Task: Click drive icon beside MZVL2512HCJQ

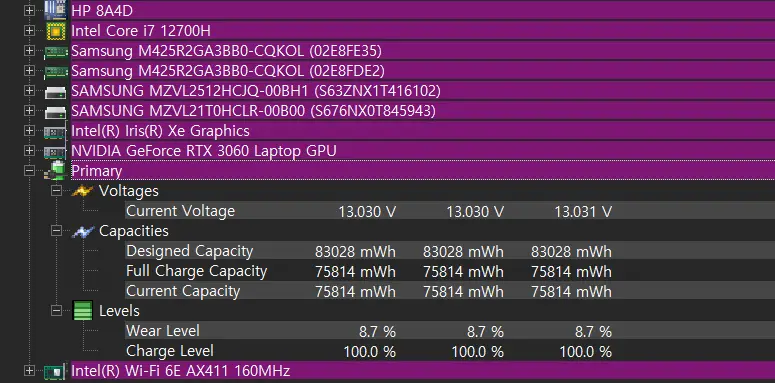Action: (55, 92)
